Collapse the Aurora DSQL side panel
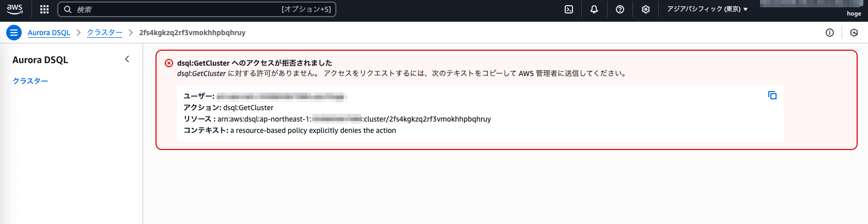The width and height of the screenshot is (868, 224). 127,59
